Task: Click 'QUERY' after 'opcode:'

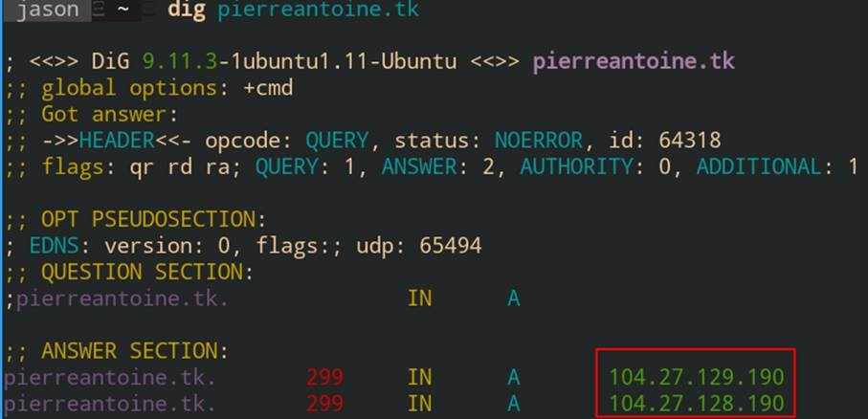Action: tap(337, 142)
